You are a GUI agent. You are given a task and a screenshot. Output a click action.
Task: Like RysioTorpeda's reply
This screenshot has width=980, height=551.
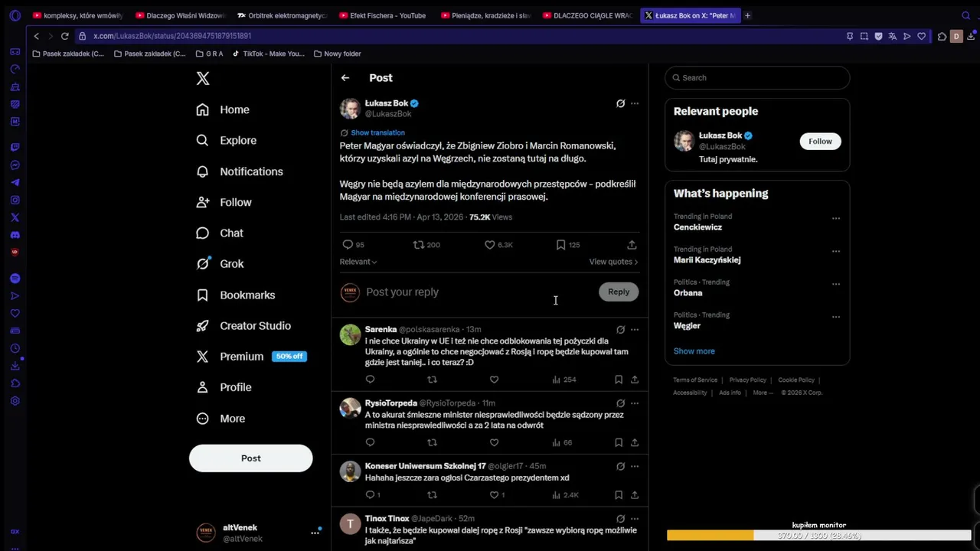(494, 442)
